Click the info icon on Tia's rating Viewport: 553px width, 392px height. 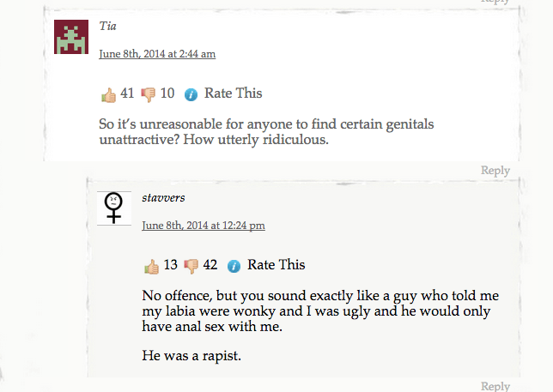(x=191, y=94)
